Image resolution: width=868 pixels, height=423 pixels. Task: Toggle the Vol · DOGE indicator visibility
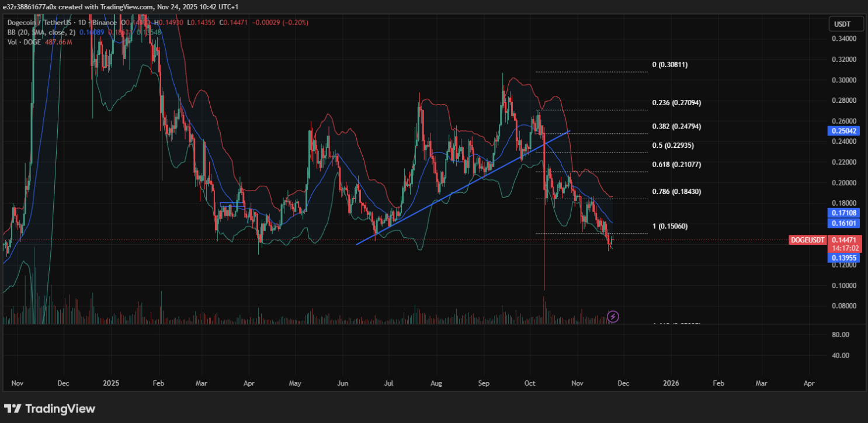point(23,42)
